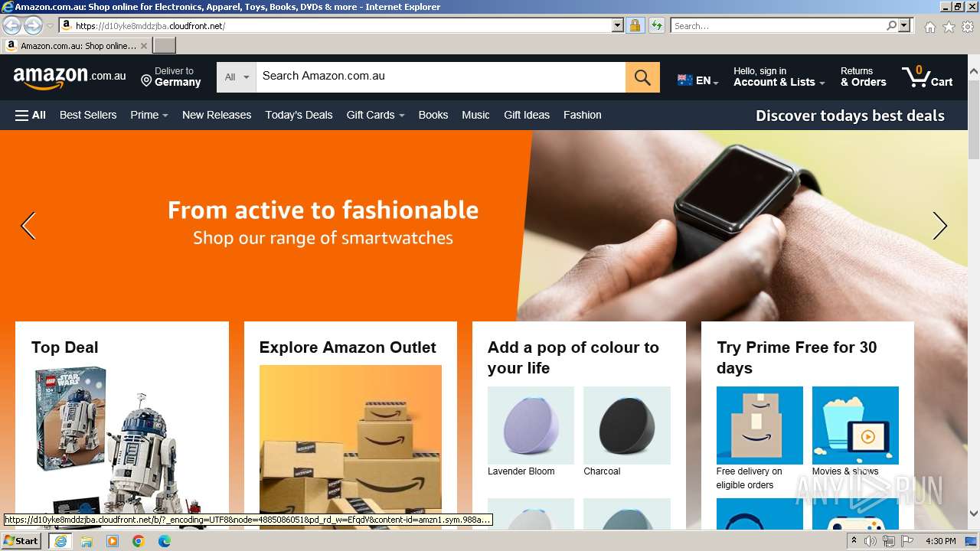The image size is (980, 551).
Task: Click Discover todays best deals
Action: coord(850,116)
